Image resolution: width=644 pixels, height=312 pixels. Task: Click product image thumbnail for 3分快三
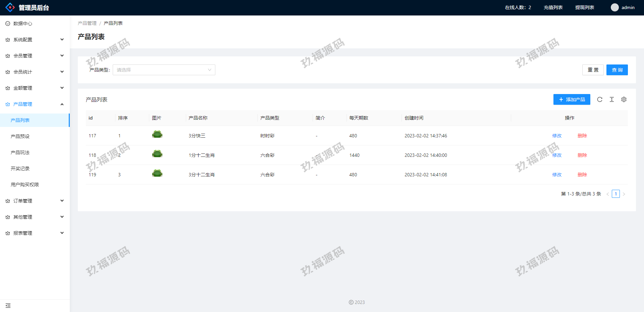(157, 135)
